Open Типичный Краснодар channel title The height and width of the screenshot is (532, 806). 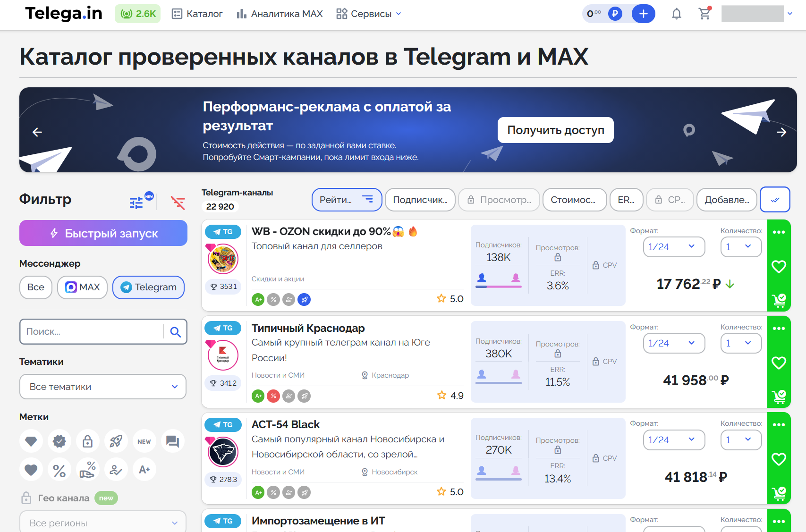click(x=308, y=328)
